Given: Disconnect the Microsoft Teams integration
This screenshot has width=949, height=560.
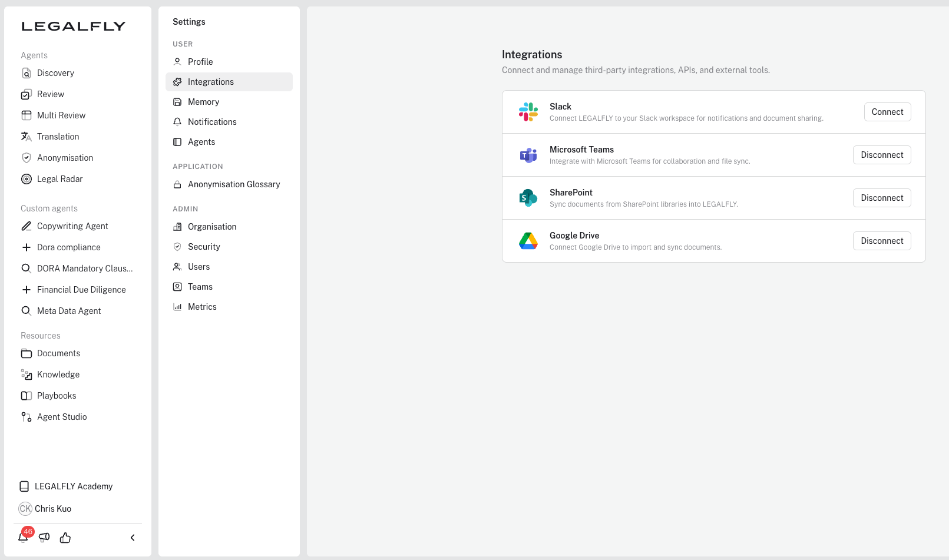Looking at the screenshot, I should [881, 155].
